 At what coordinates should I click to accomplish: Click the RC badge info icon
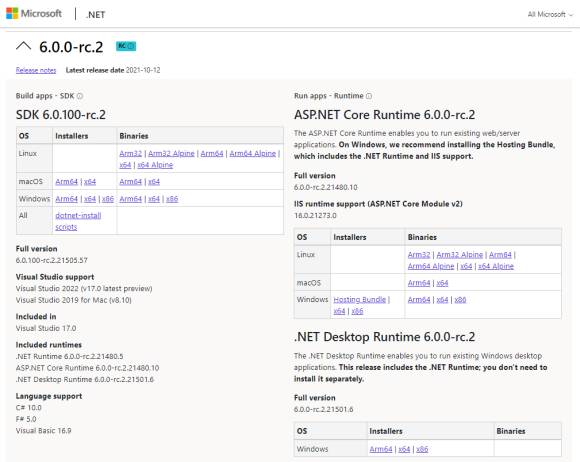(x=131, y=46)
